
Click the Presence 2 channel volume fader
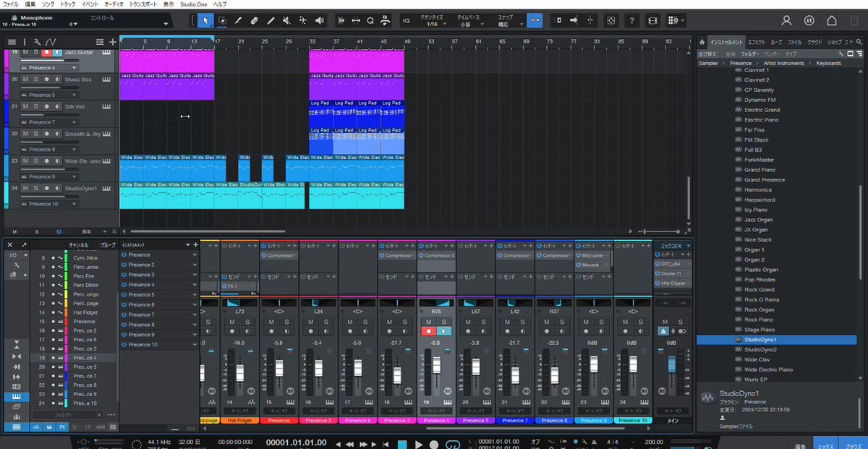[x=318, y=369]
